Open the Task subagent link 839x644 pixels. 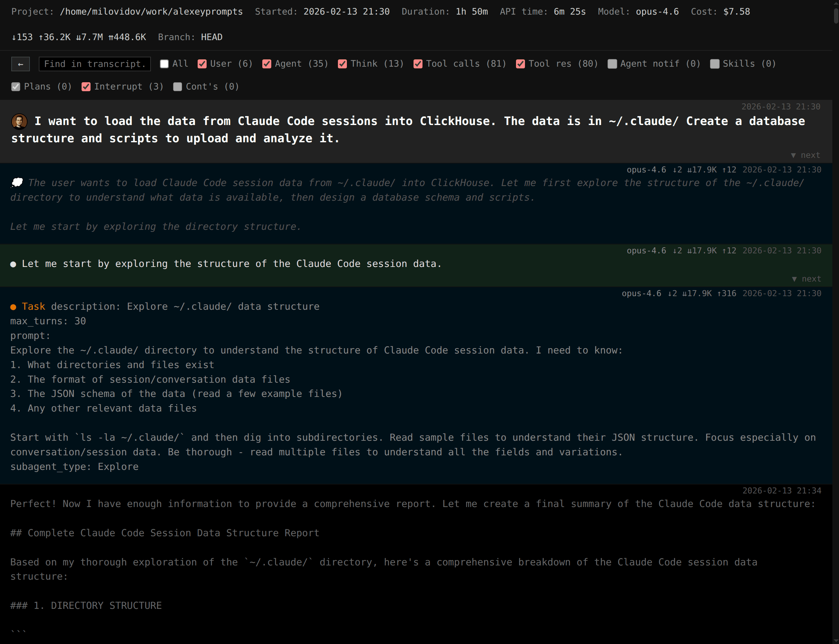pyautogui.click(x=34, y=307)
